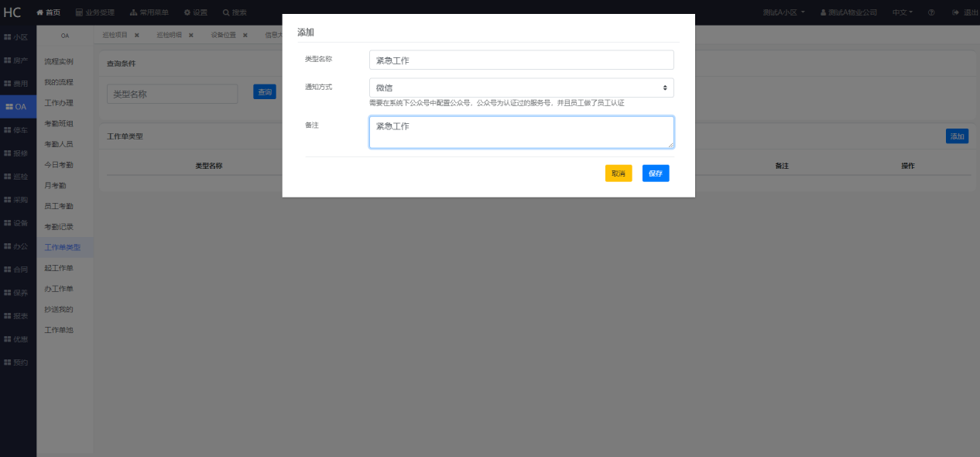Expand the 测试A小区 community dropdown
This screenshot has height=457, width=980.
pyautogui.click(x=783, y=12)
